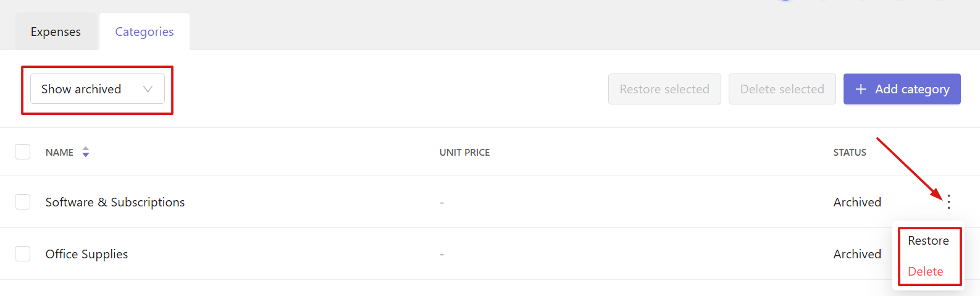Click the Software & Subscriptions category name
Viewport: 980px width, 296px height.
[115, 202]
